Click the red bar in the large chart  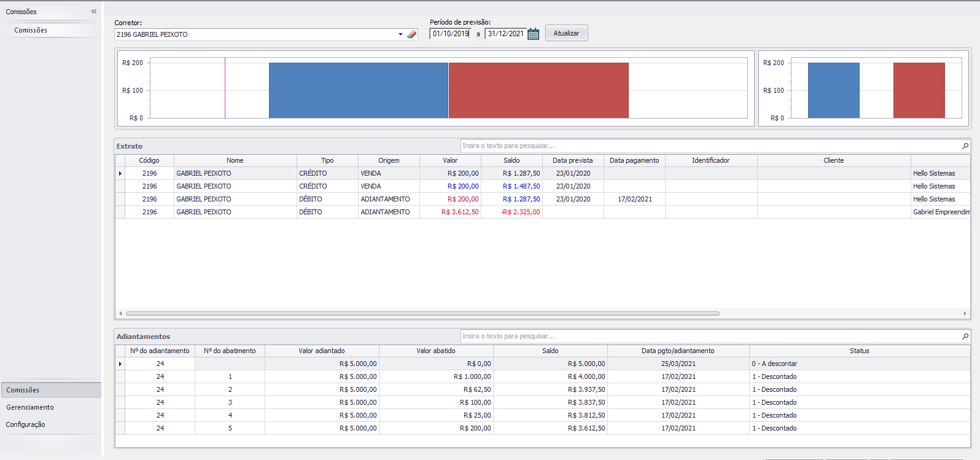[x=539, y=90]
